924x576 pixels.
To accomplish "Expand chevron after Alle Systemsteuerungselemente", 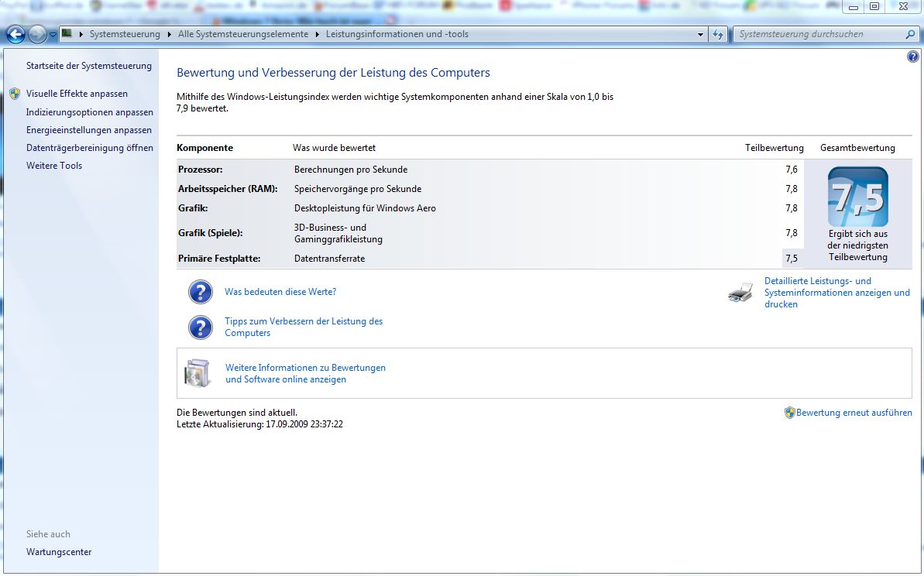I will tap(318, 34).
